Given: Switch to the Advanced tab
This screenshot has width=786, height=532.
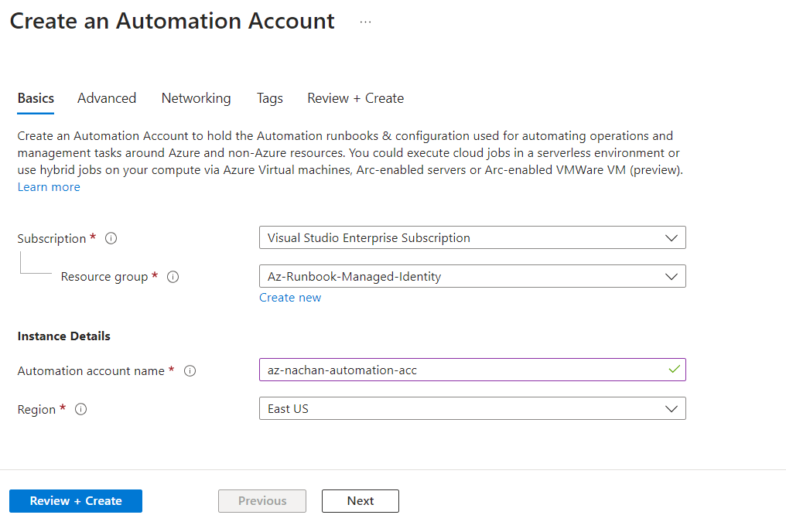Looking at the screenshot, I should coord(107,98).
